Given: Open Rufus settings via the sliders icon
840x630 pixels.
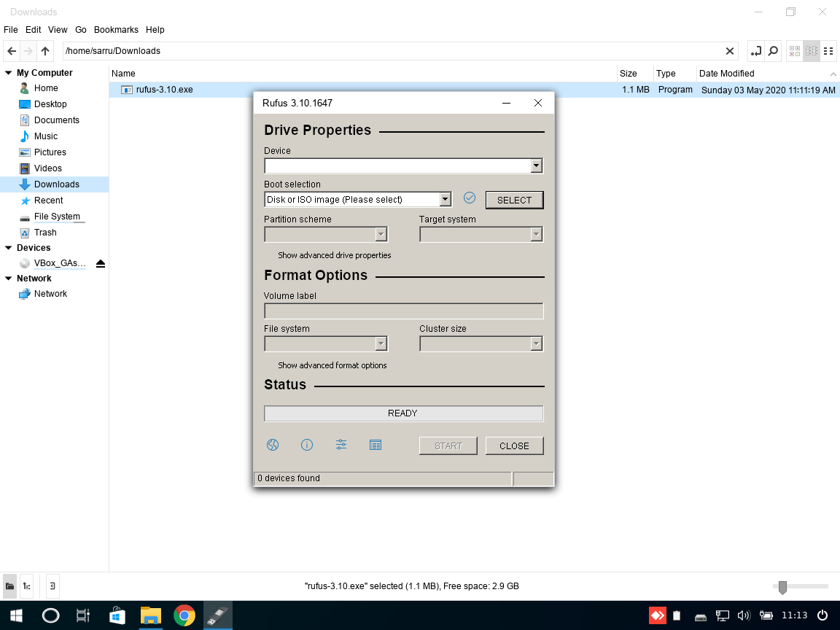Looking at the screenshot, I should tap(341, 445).
